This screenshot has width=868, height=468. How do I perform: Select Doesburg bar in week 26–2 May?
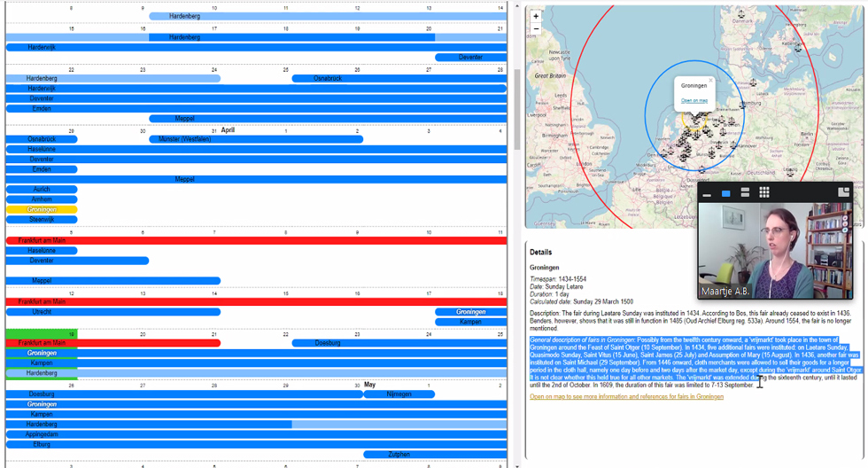pyautogui.click(x=184, y=394)
